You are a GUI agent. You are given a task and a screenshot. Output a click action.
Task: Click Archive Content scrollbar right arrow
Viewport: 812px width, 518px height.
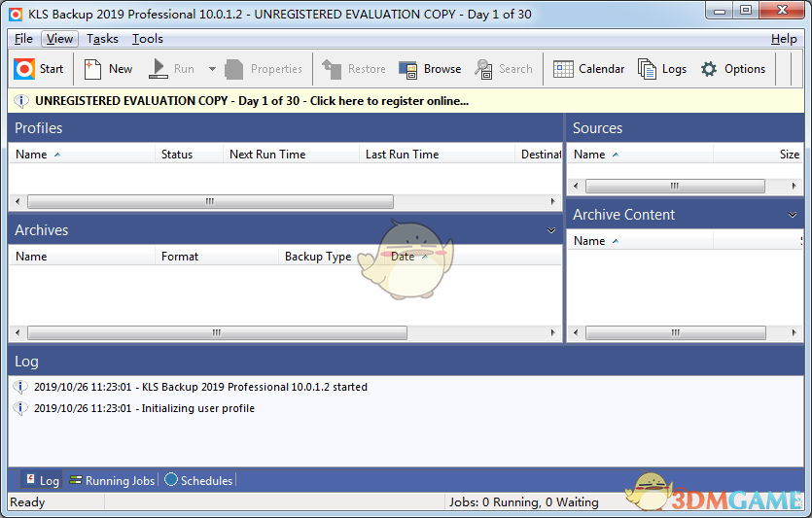pos(794,332)
